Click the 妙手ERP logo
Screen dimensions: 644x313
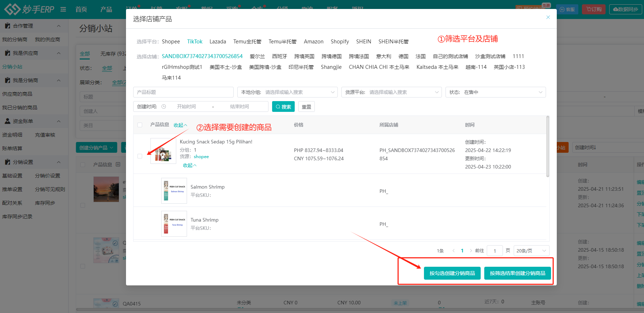pyautogui.click(x=29, y=9)
